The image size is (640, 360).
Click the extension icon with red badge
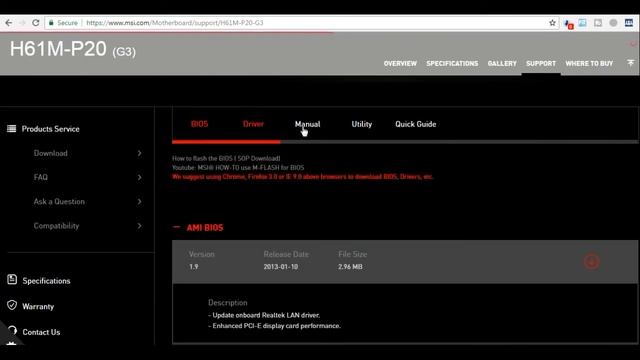(x=569, y=24)
